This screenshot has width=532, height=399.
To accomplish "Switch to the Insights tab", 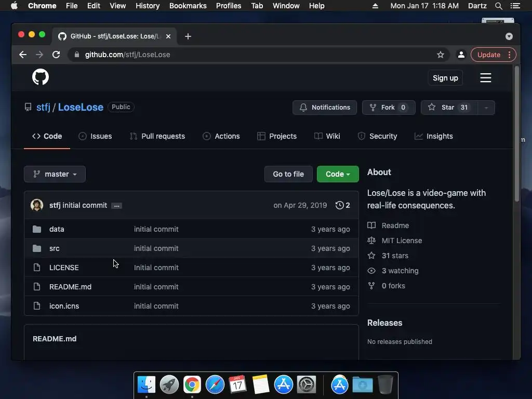I will pyautogui.click(x=434, y=136).
